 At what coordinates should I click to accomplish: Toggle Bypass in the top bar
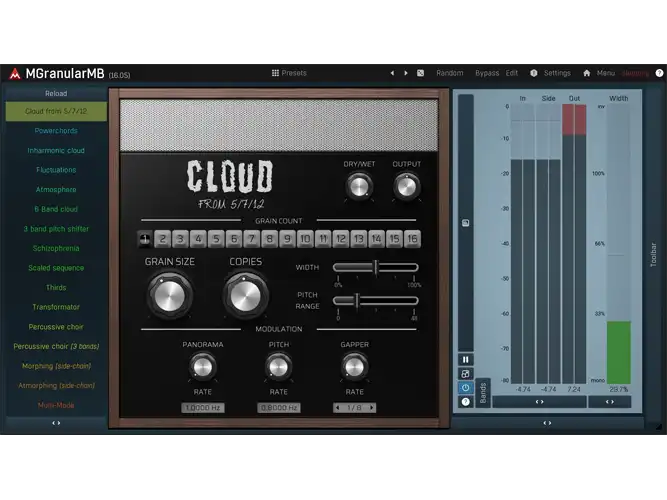[x=487, y=73]
